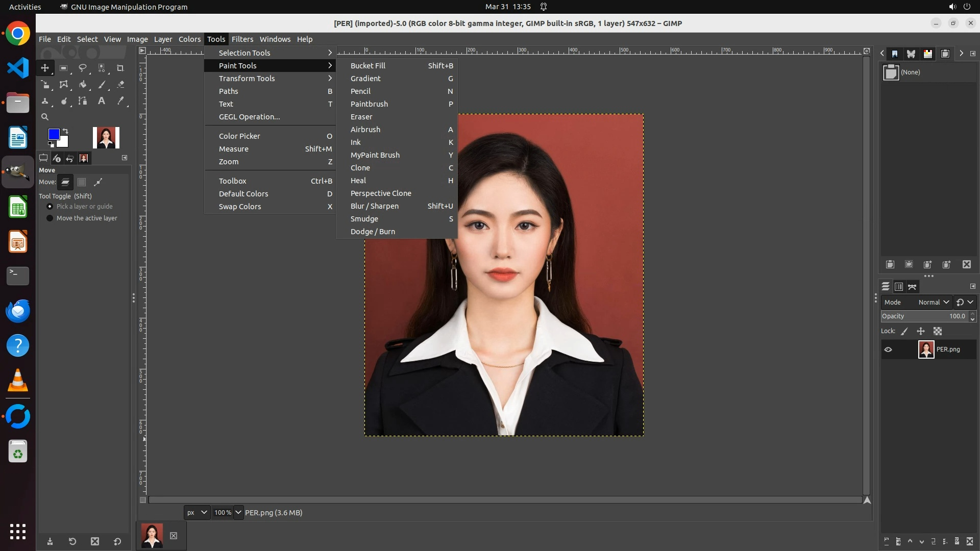
Task: Click the PER.png image tab thumbnail
Action: [152, 536]
